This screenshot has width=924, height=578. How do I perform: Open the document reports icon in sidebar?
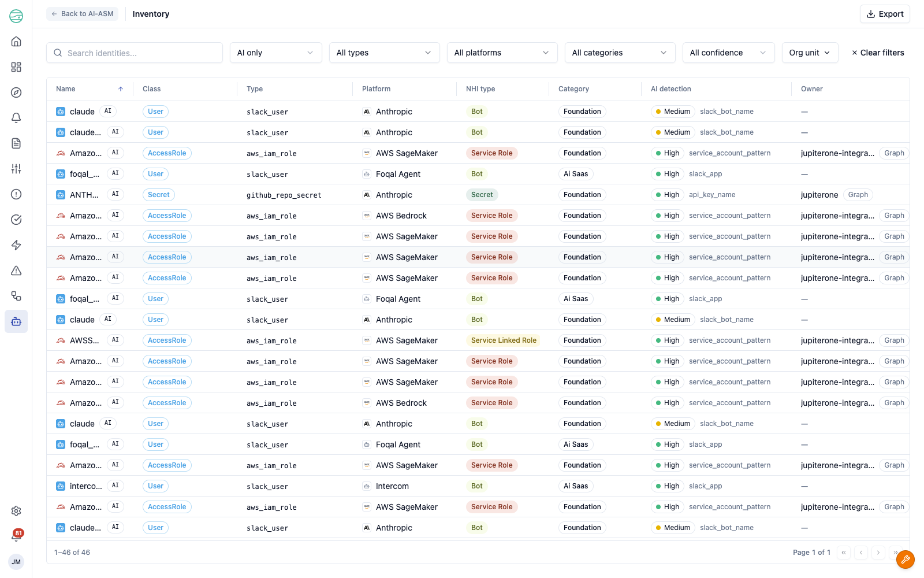pos(16,143)
